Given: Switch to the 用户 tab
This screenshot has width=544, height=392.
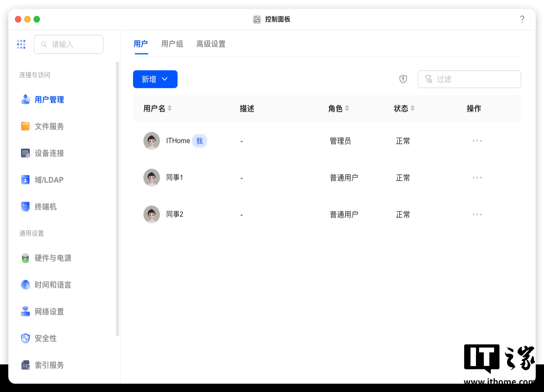Looking at the screenshot, I should (141, 44).
